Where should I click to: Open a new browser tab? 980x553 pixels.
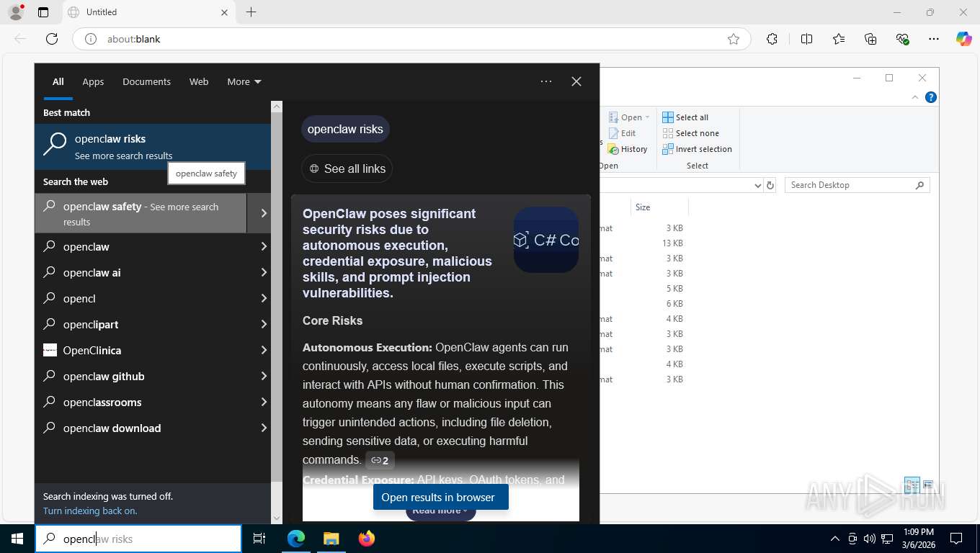click(251, 12)
